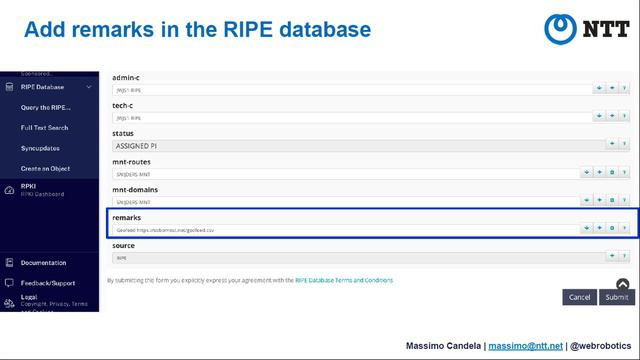Open the Legal sidebar entry
The image size is (640, 360).
pos(54,301)
